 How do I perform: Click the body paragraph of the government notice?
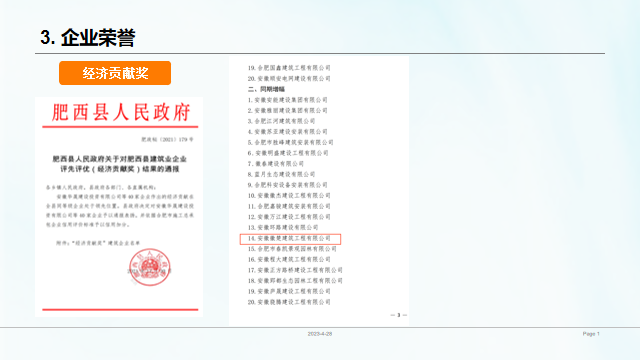tap(120, 211)
